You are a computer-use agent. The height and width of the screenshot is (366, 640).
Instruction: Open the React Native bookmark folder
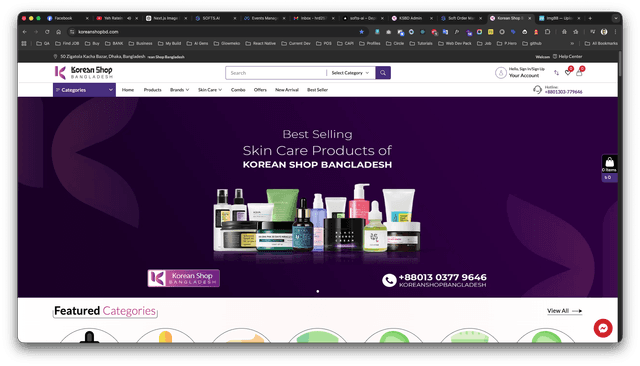coord(260,43)
